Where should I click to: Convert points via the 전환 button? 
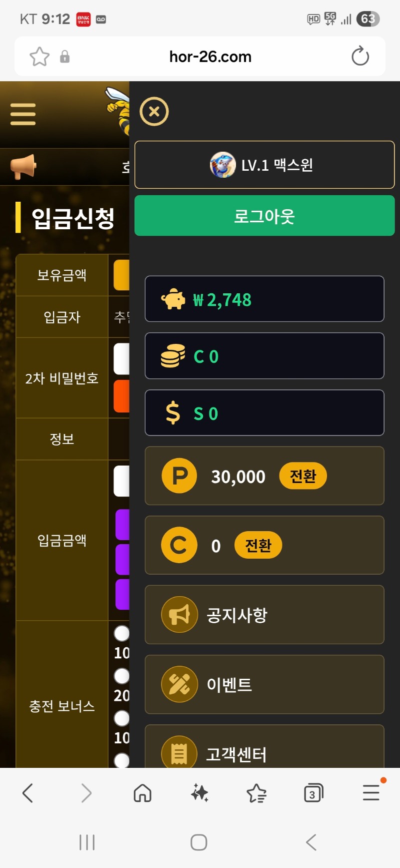302,476
